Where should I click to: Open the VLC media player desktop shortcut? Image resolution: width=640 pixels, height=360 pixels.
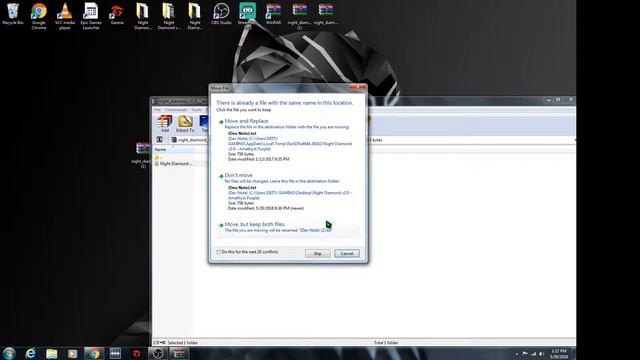(64, 16)
